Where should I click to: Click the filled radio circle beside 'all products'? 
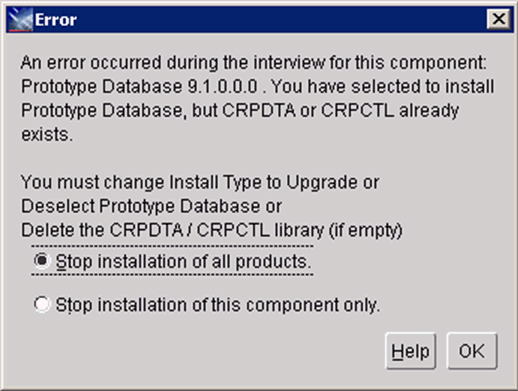[x=42, y=261]
